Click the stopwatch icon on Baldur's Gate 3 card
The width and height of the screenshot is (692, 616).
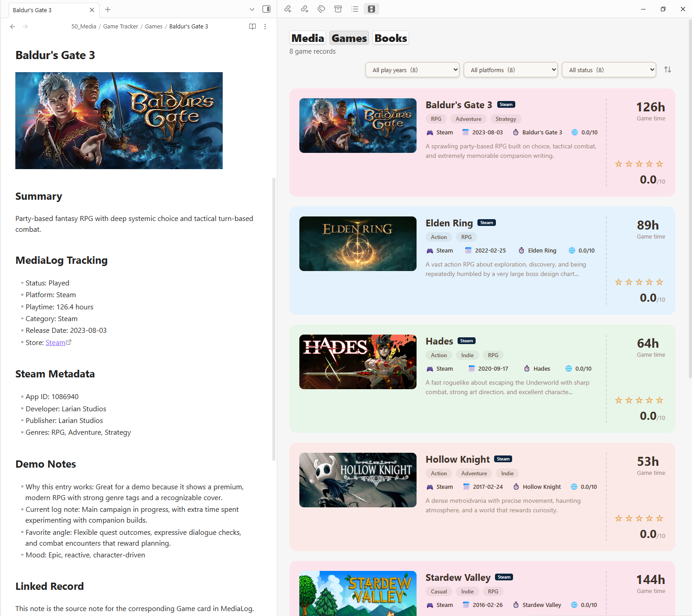[516, 133]
